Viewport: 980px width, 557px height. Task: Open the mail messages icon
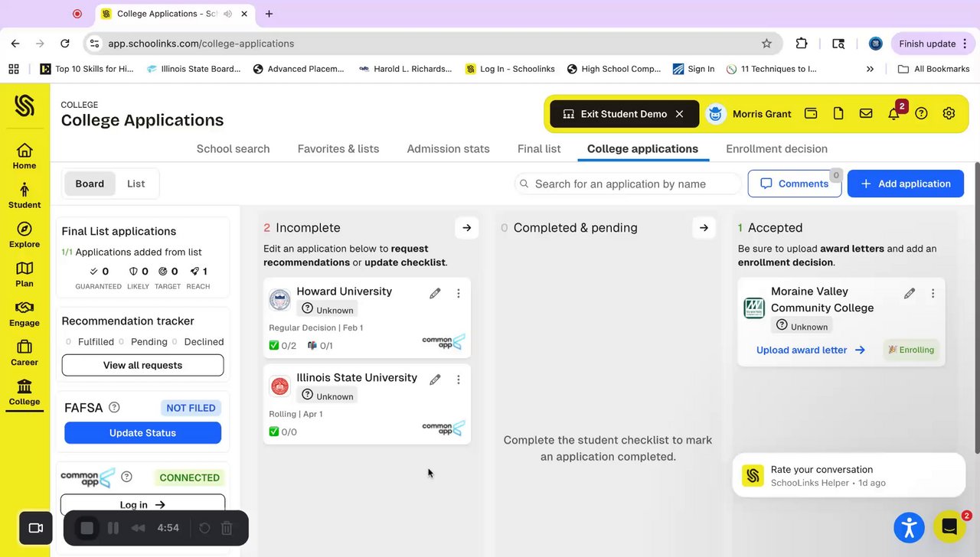(866, 113)
